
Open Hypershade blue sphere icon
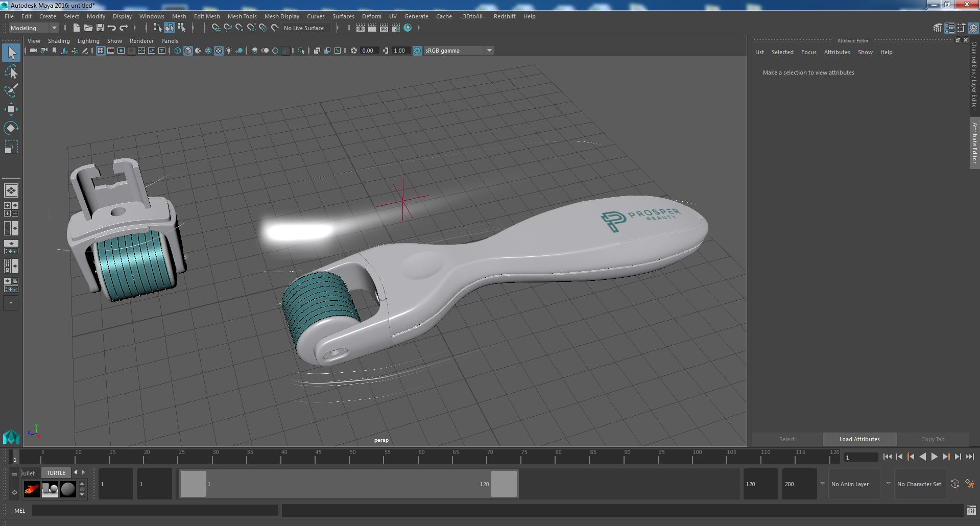(408, 28)
